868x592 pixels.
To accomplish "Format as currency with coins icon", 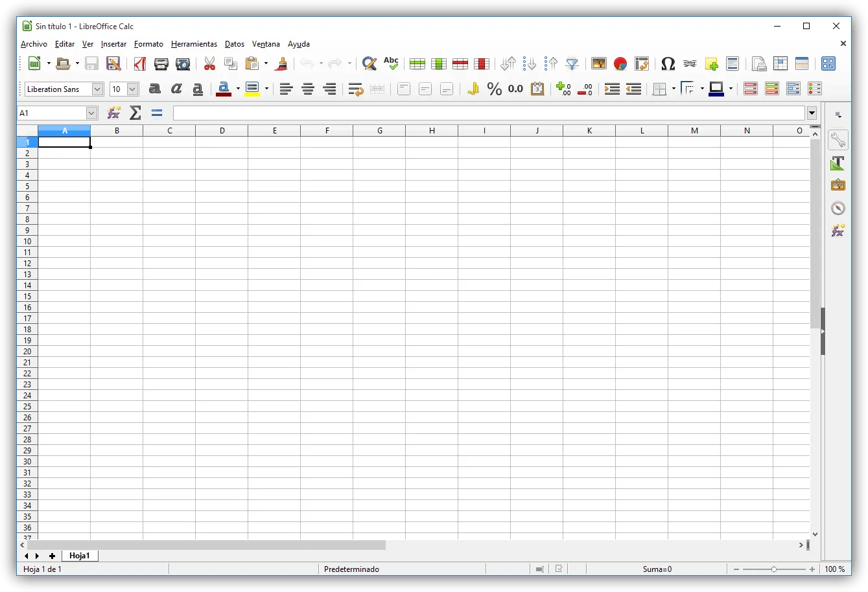I will tap(473, 89).
